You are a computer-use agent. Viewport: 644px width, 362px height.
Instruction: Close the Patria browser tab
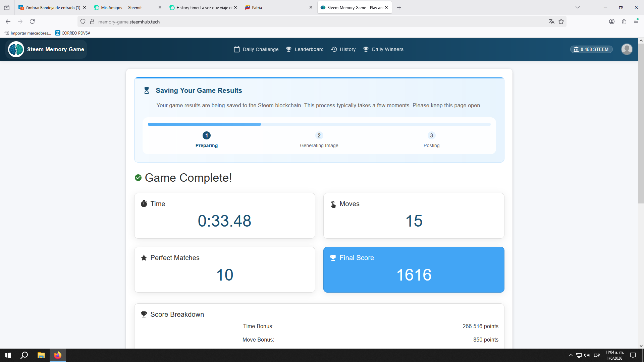tap(311, 7)
